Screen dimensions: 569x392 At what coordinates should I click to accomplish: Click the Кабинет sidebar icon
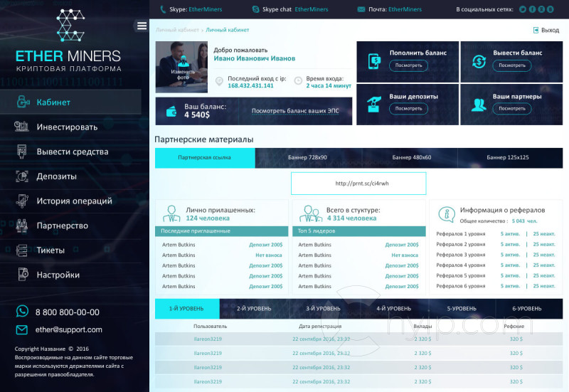23,102
